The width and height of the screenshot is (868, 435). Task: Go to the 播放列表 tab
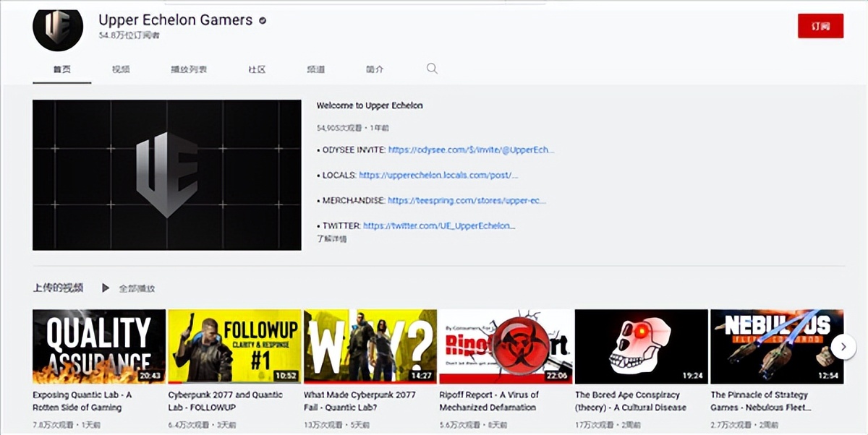click(x=189, y=69)
